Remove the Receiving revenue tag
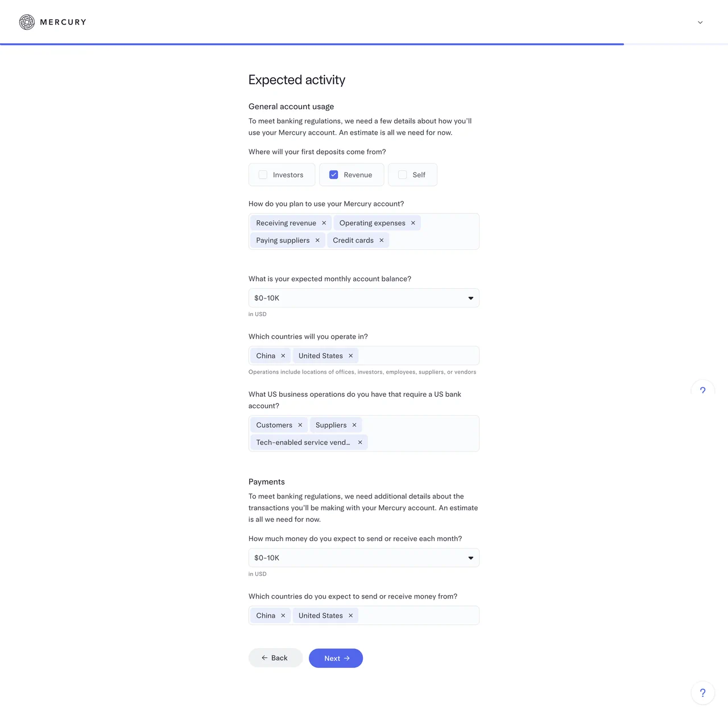The height and width of the screenshot is (714, 728). coord(324,223)
